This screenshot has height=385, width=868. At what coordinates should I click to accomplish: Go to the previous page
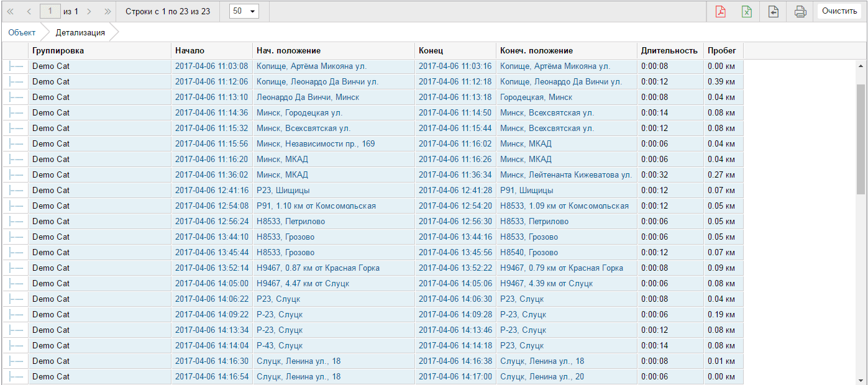29,11
